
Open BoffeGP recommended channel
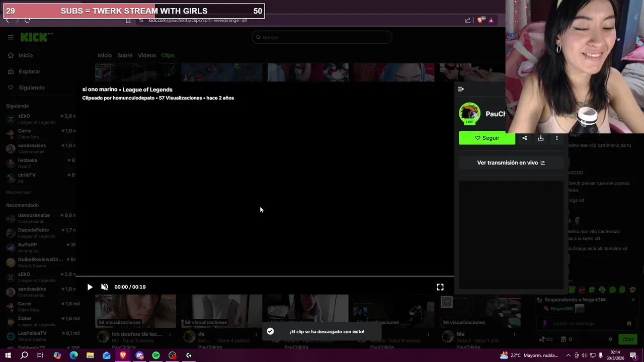point(40,247)
